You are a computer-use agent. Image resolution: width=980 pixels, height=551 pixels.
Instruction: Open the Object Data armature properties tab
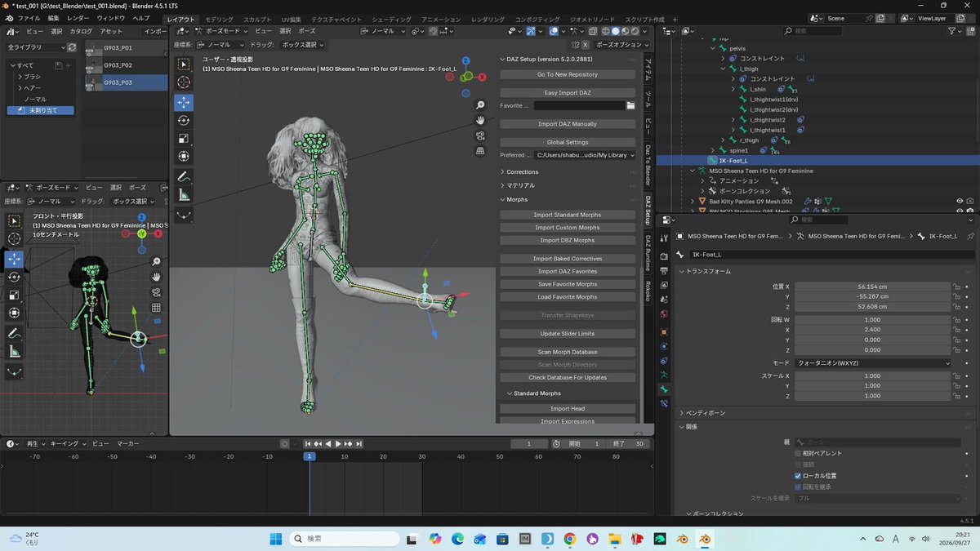pos(664,375)
